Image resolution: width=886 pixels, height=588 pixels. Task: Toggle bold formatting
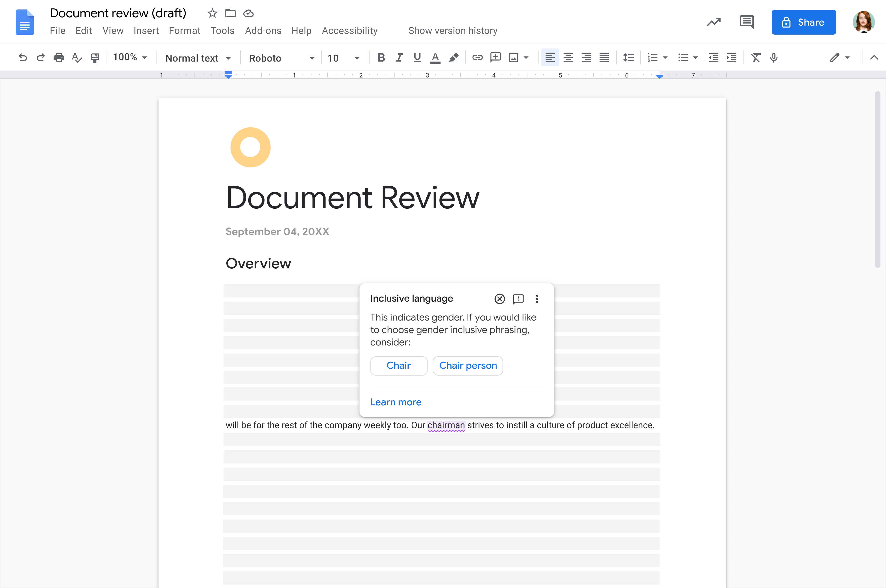(x=381, y=57)
